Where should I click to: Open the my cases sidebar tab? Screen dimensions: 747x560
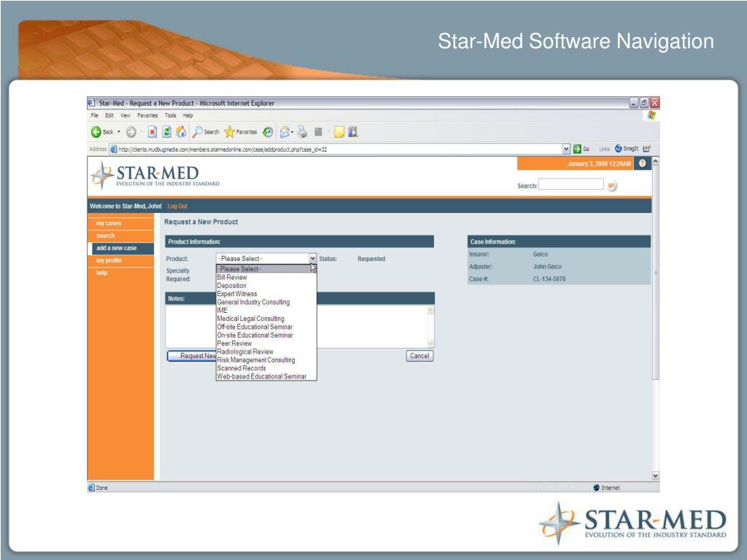click(109, 223)
